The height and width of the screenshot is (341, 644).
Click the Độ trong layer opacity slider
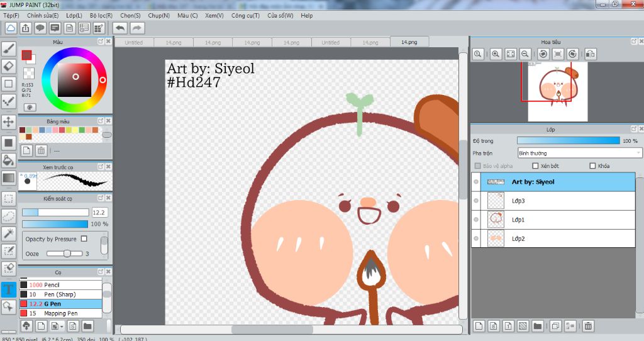click(x=569, y=140)
